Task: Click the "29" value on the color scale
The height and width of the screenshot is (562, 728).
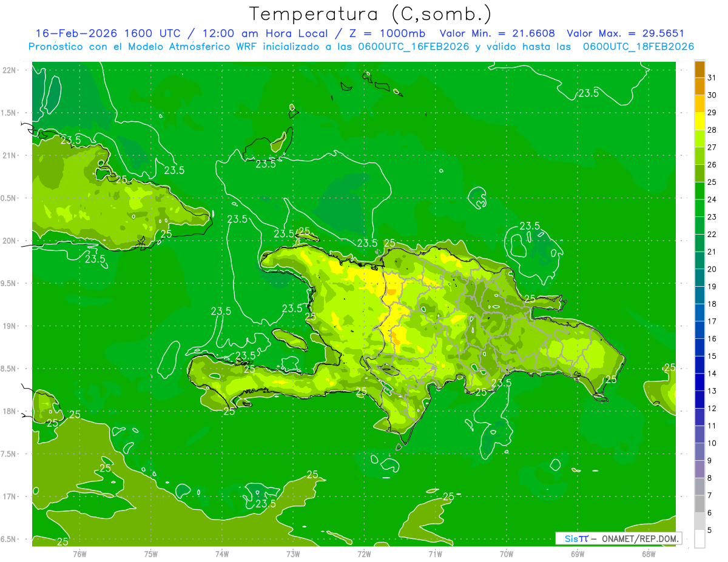Action: pyautogui.click(x=712, y=113)
